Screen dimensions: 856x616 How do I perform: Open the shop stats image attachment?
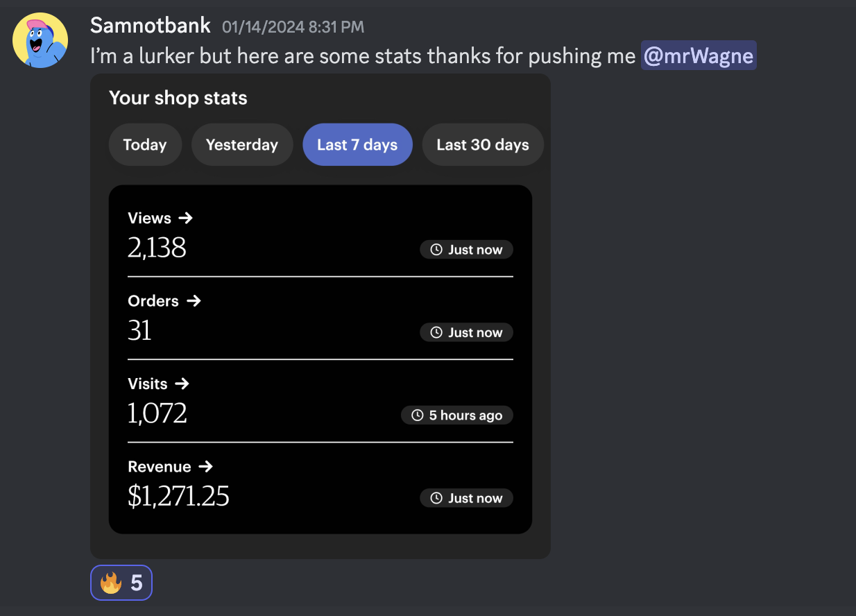click(x=320, y=316)
